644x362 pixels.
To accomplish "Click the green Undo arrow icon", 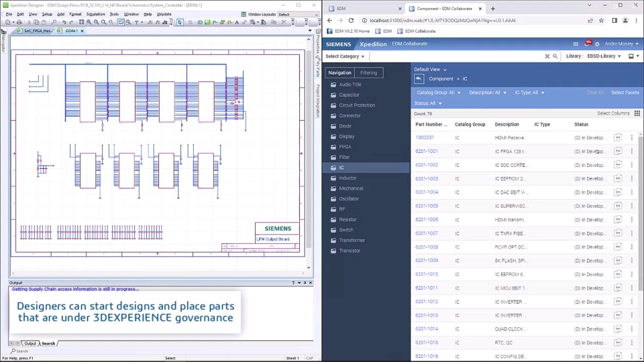I will pyautogui.click(x=64, y=22).
